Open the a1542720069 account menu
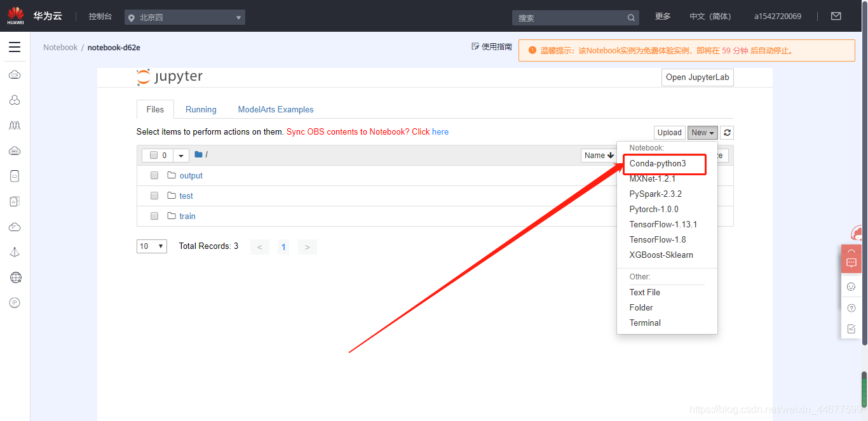Image resolution: width=868 pixels, height=421 pixels. click(778, 17)
